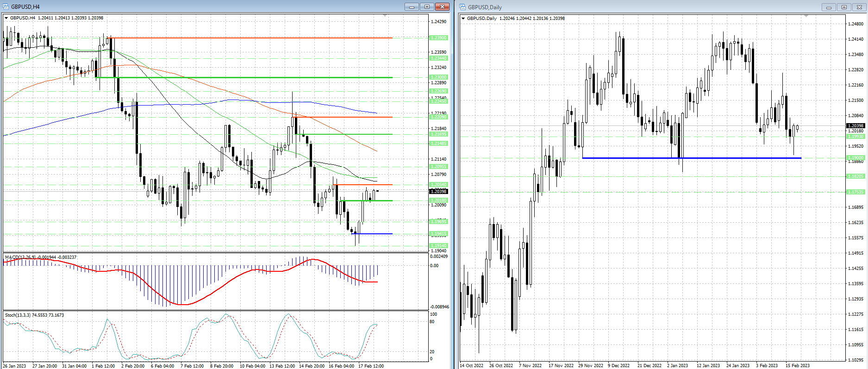Image resolution: width=868 pixels, height=369 pixels.
Task: Click the GBPUSD,H4 window chart icon
Action: 6,6
